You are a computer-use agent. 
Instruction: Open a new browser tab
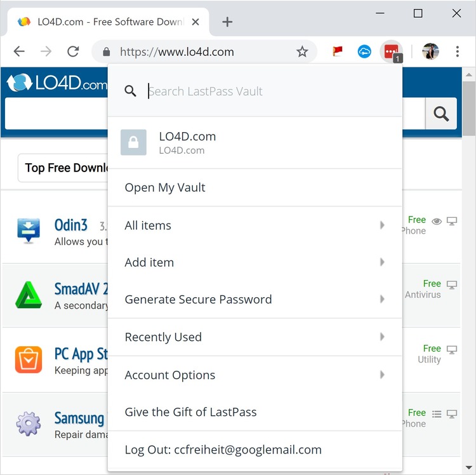pos(227,22)
